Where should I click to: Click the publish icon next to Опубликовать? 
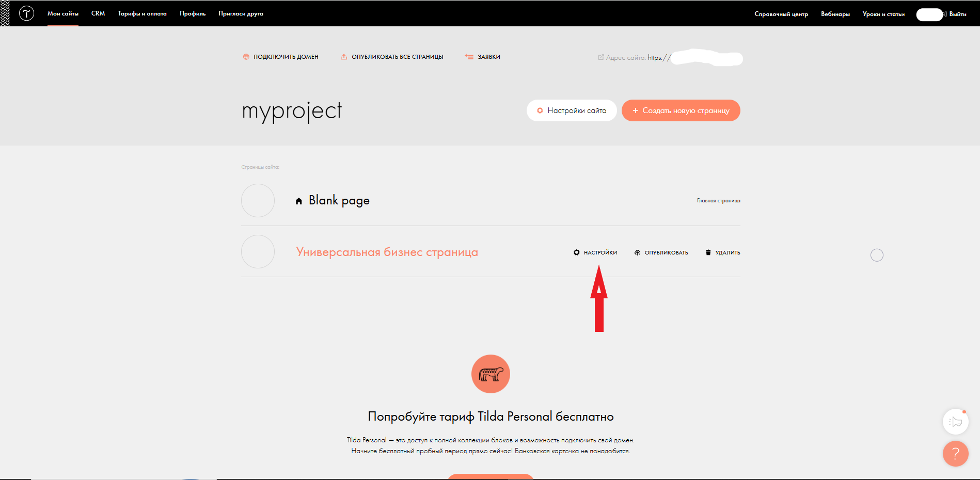point(638,252)
